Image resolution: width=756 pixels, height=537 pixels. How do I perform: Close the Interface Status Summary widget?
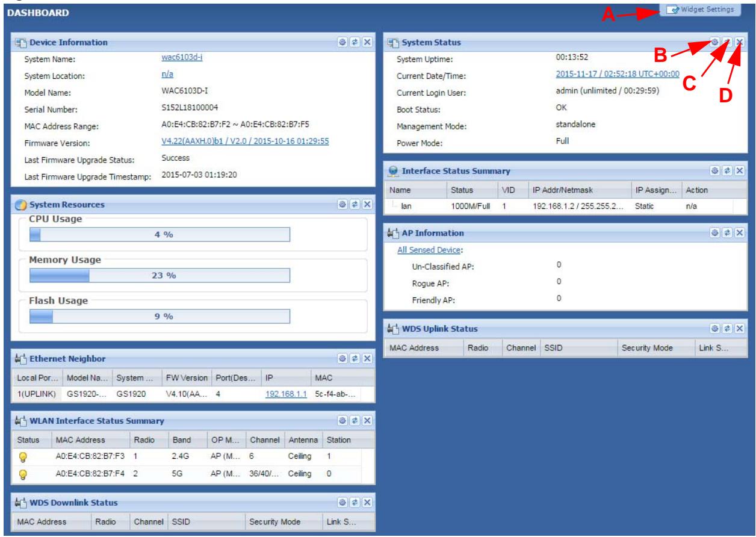(x=740, y=172)
